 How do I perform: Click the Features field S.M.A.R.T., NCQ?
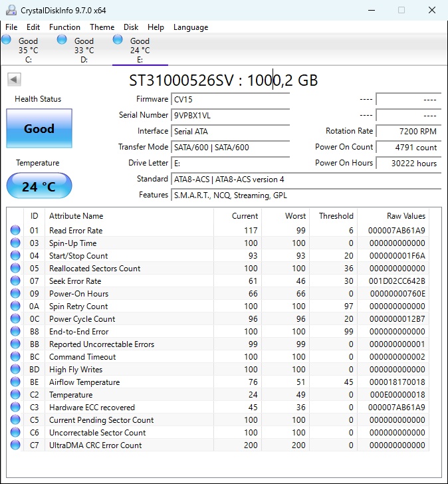click(306, 195)
